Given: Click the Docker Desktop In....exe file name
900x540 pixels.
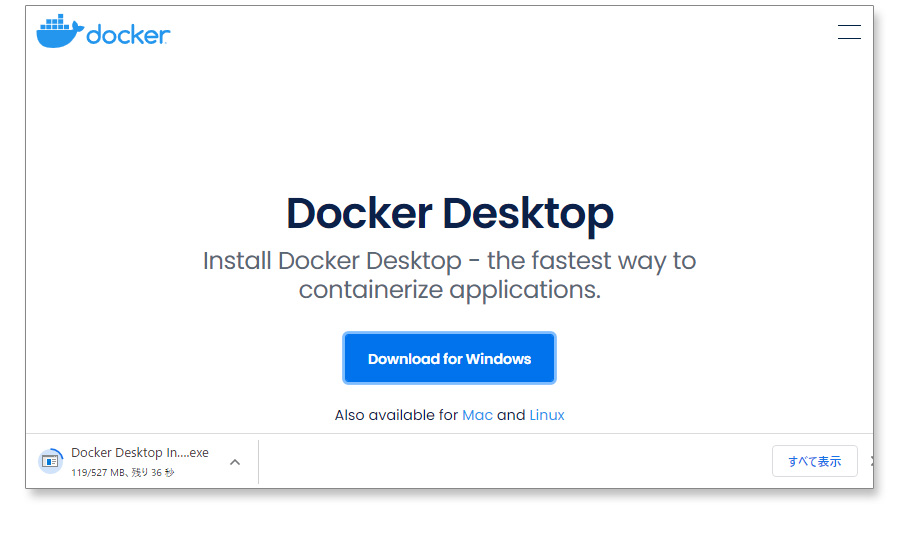Looking at the screenshot, I should pyautogui.click(x=139, y=453).
